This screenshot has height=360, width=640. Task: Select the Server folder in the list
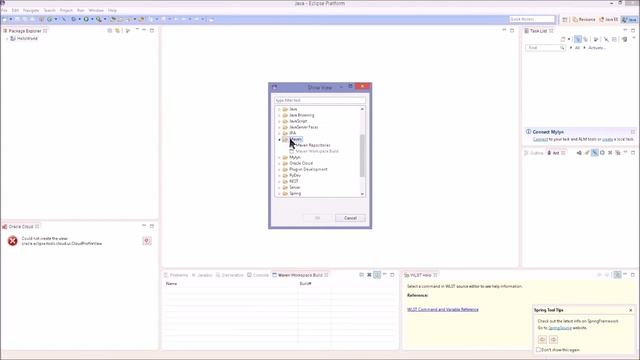click(x=294, y=187)
